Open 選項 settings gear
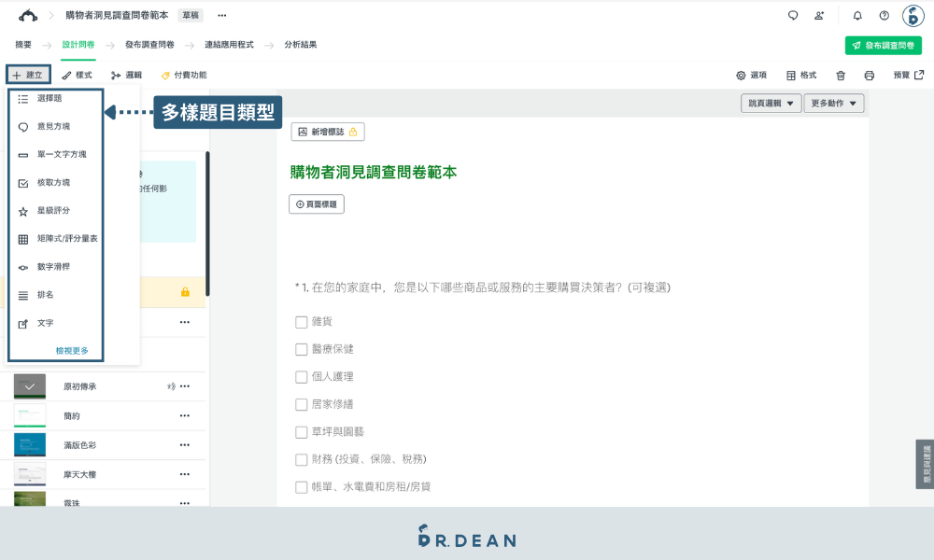The image size is (934, 560). coord(751,75)
